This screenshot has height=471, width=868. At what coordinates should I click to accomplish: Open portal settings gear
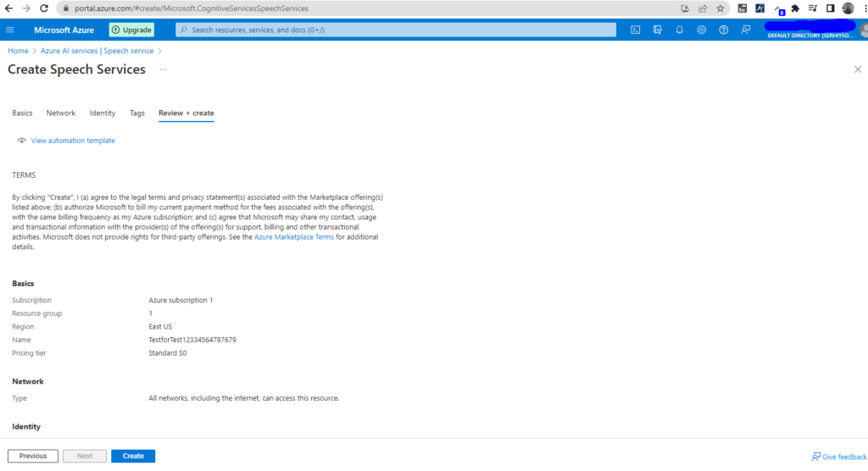(701, 30)
